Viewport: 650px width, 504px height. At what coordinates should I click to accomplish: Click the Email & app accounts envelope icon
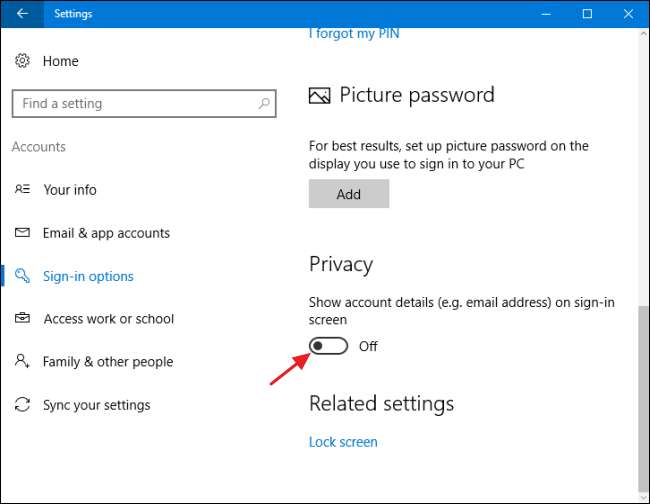coord(22,233)
